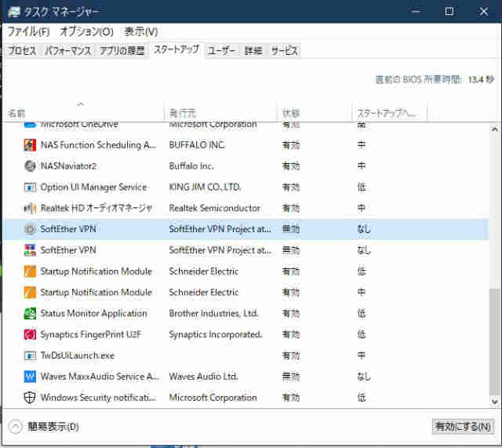
Task: Click the vertical scrollbar down arrow
Action: pos(493,402)
